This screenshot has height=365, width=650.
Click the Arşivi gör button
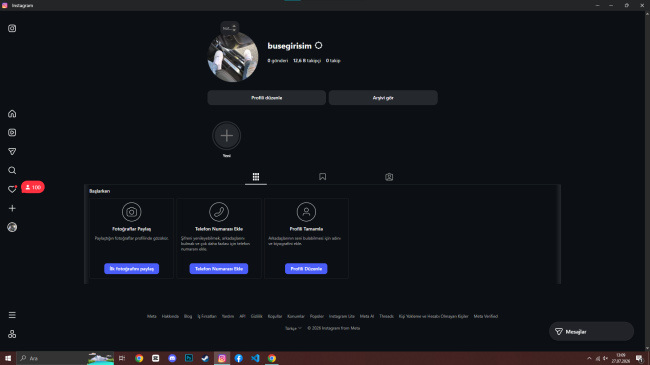tap(383, 98)
